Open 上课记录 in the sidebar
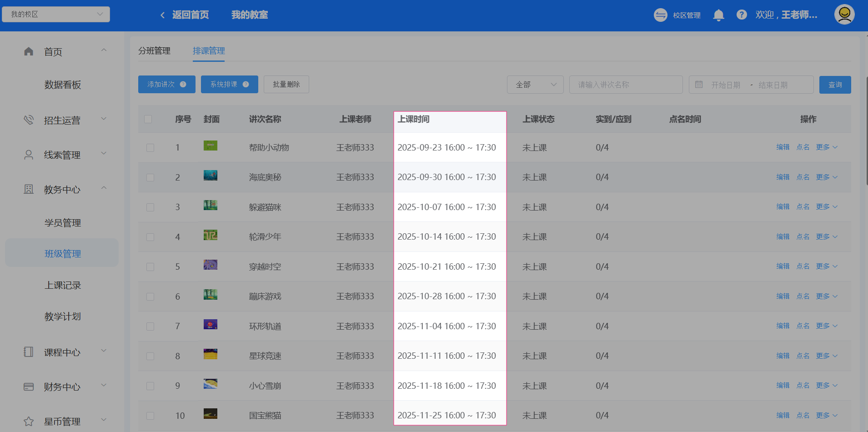Image resolution: width=868 pixels, height=432 pixels. coord(63,286)
